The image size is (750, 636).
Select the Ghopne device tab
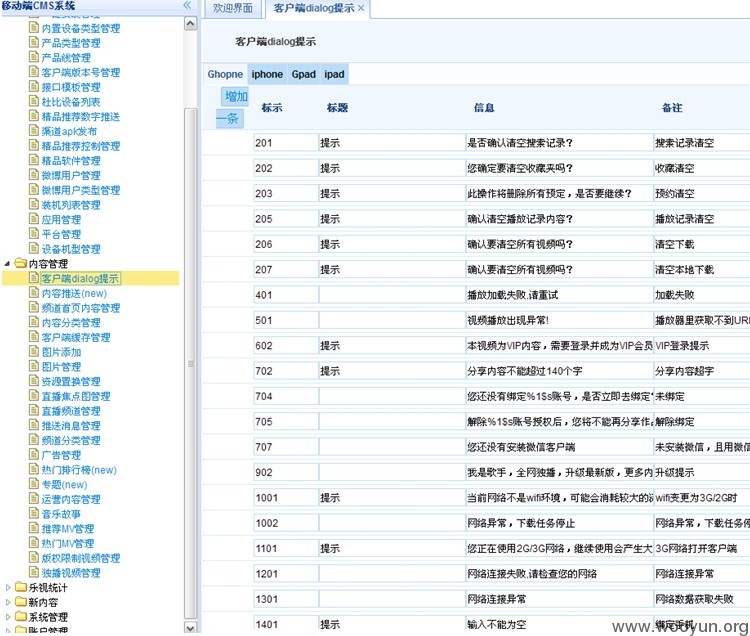[225, 74]
